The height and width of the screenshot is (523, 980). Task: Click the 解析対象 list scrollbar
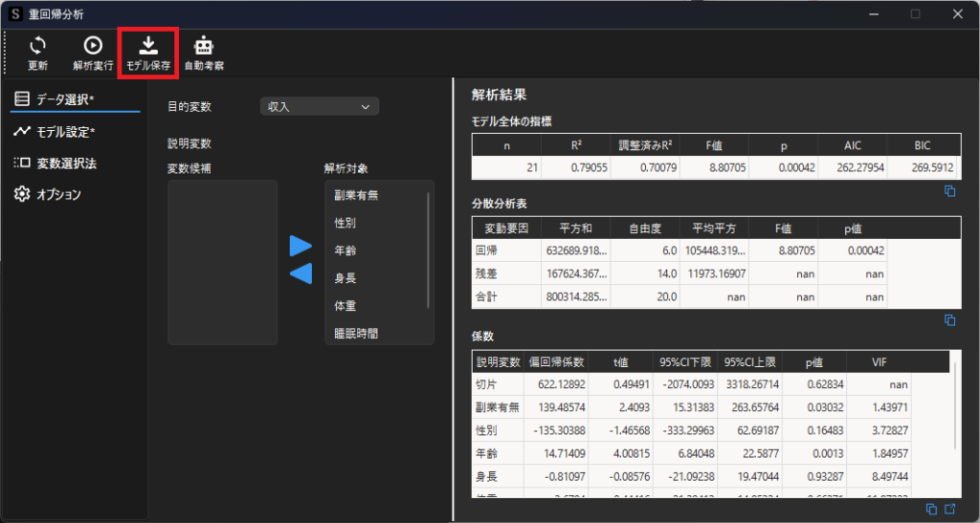pos(428,249)
